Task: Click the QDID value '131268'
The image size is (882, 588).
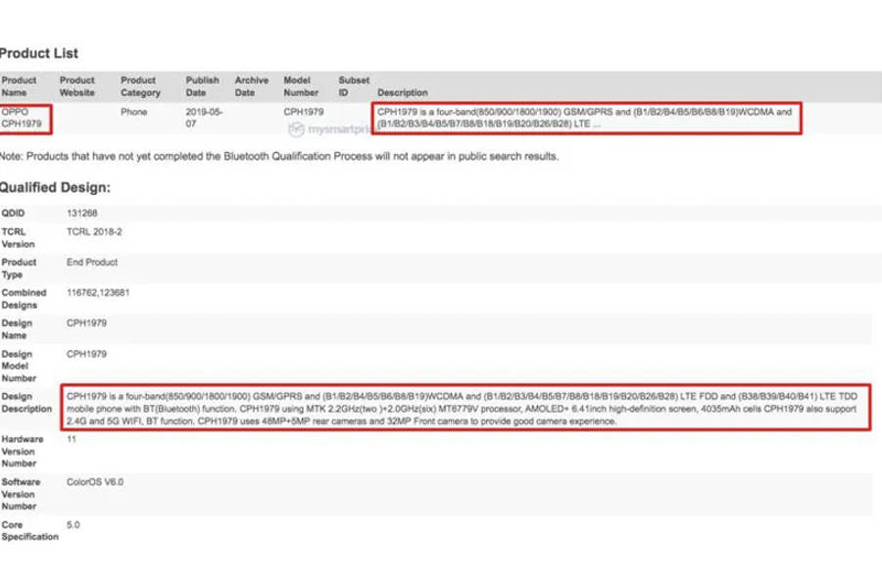Action: tap(81, 214)
